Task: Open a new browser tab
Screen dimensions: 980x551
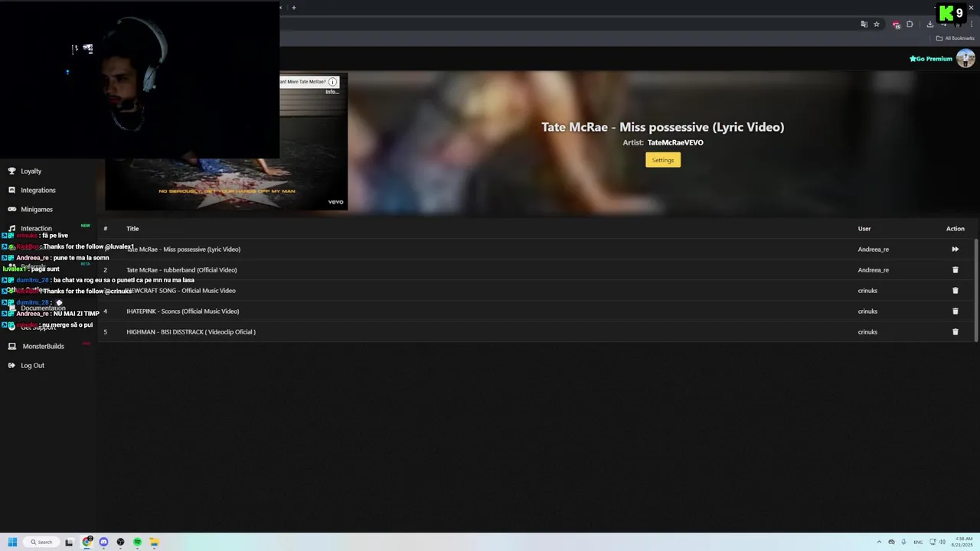Action: (293, 8)
